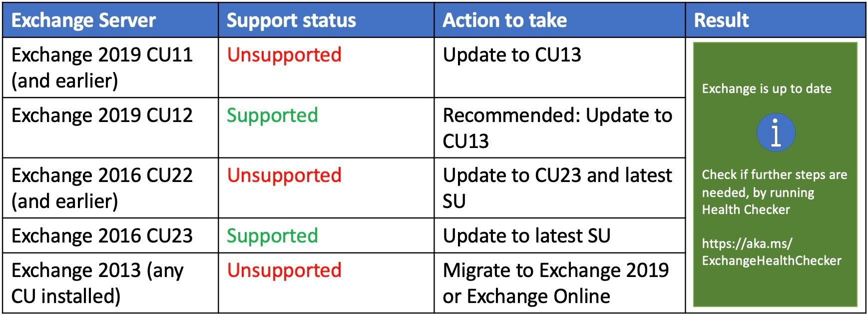The width and height of the screenshot is (868, 315).
Task: Click the Action to take header
Action: pos(504,20)
